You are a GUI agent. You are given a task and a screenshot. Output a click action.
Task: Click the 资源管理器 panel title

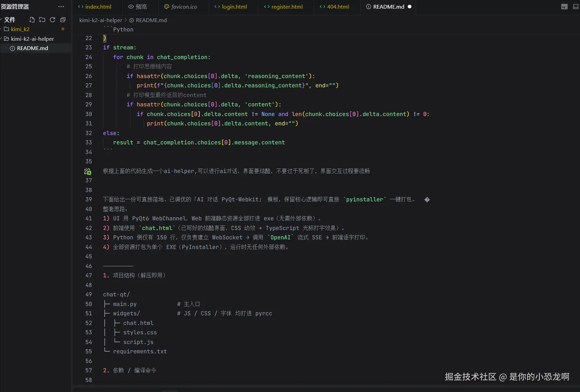coord(15,7)
